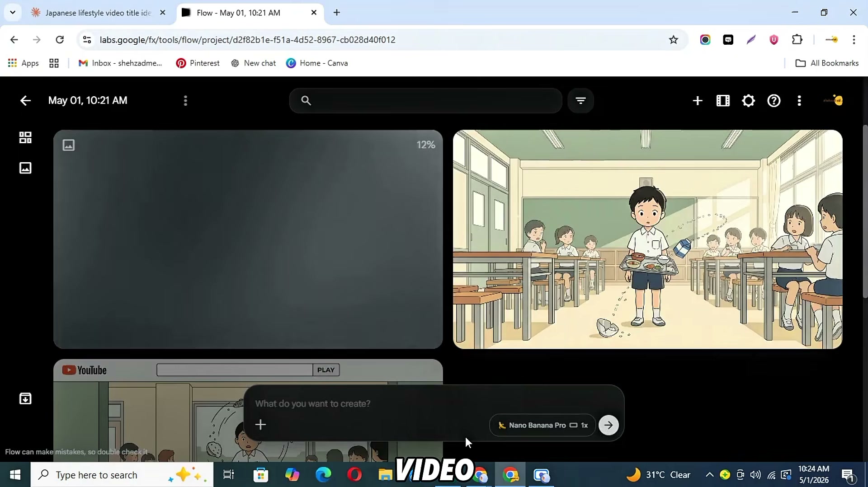Viewport: 868px width, 487px height.
Task: Open the filter options button
Action: click(x=581, y=100)
